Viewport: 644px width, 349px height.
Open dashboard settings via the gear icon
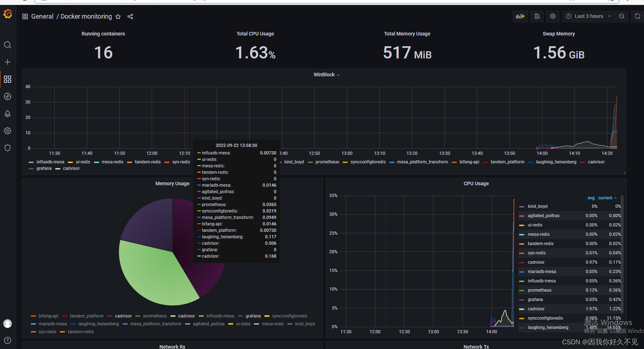click(x=553, y=16)
